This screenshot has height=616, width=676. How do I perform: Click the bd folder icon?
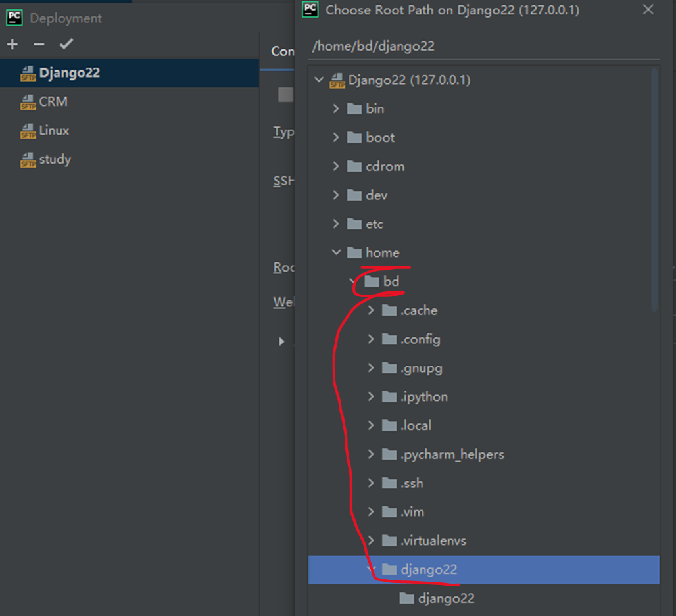click(x=372, y=281)
